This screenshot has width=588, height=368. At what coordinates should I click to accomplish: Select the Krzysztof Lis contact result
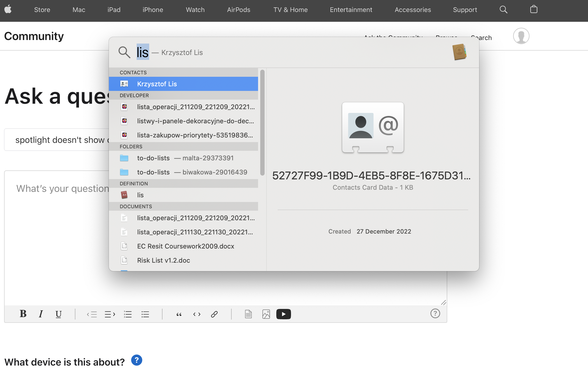pyautogui.click(x=157, y=84)
